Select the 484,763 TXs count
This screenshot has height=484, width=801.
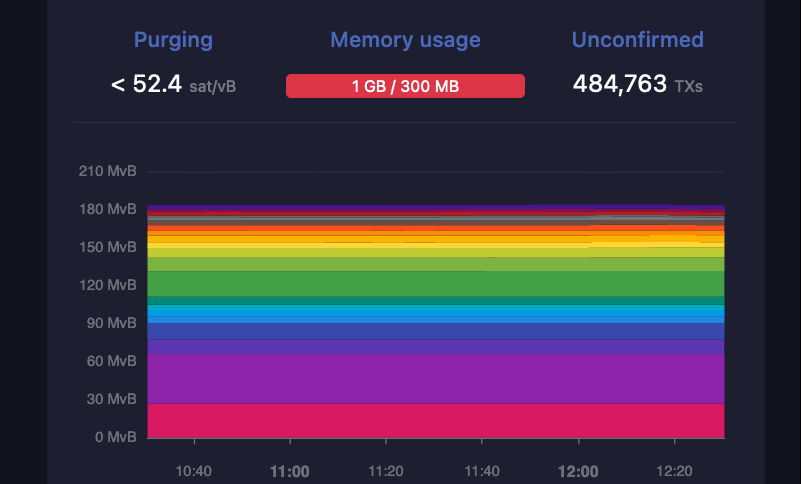click(x=637, y=85)
